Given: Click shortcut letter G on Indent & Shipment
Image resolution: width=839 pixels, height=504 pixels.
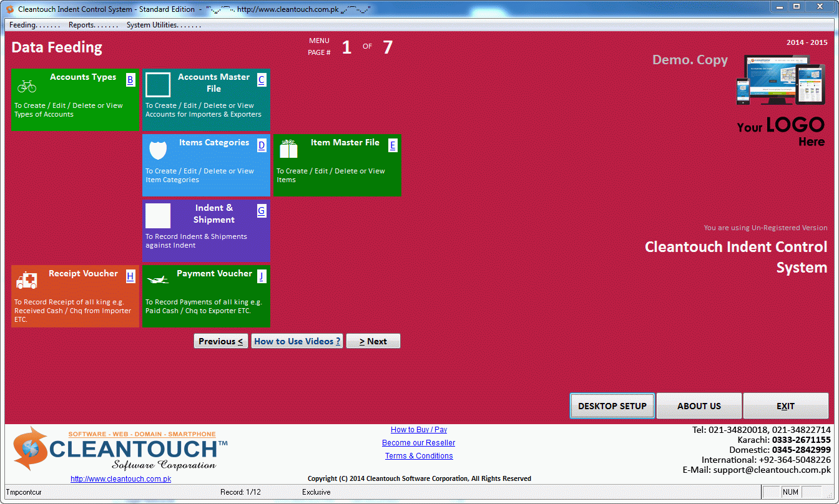Looking at the screenshot, I should 262,210.
